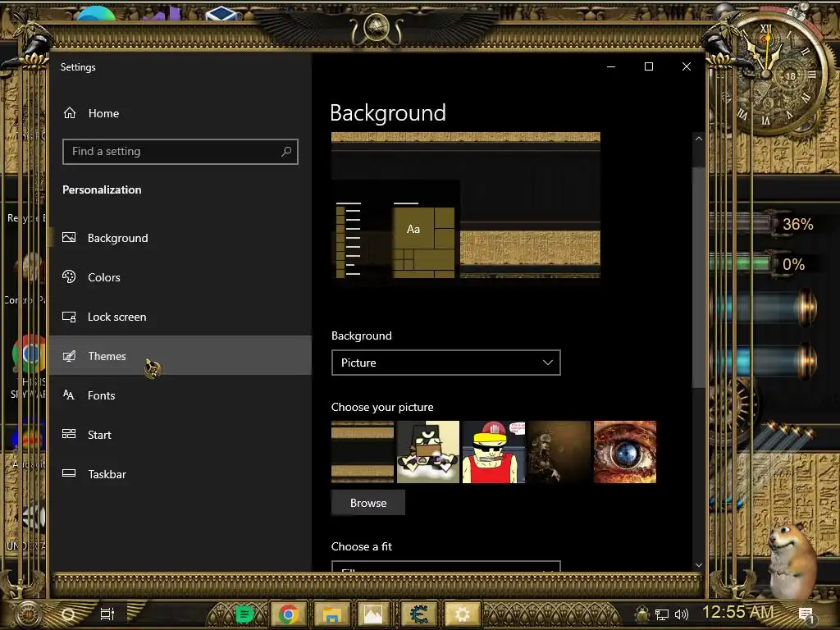Maximize the Settings window
840x630 pixels.
point(649,66)
